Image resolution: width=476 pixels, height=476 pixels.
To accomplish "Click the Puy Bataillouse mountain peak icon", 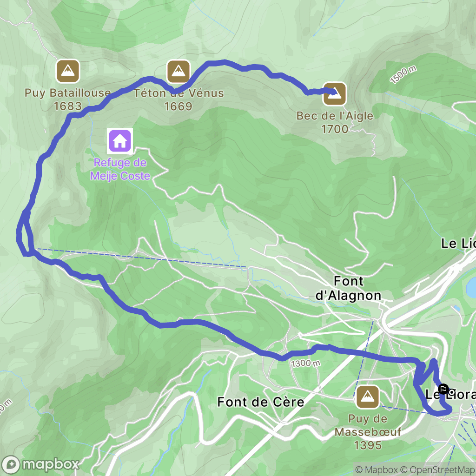I will pos(68,71).
